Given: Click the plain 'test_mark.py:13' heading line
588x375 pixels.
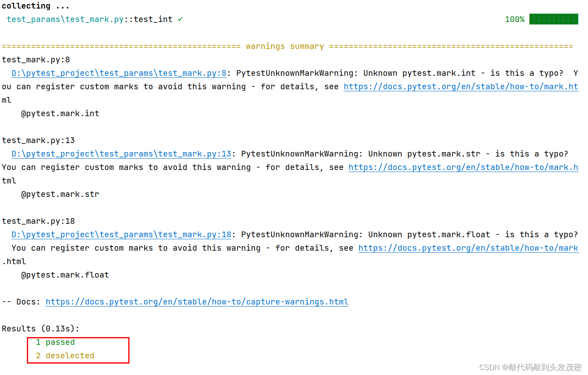Looking at the screenshot, I should coord(38,141).
